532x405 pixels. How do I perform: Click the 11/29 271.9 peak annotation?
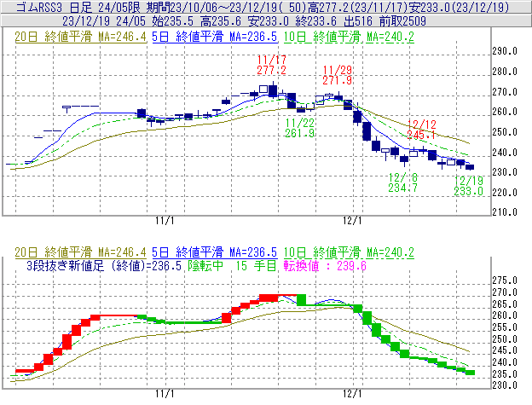tap(338, 75)
